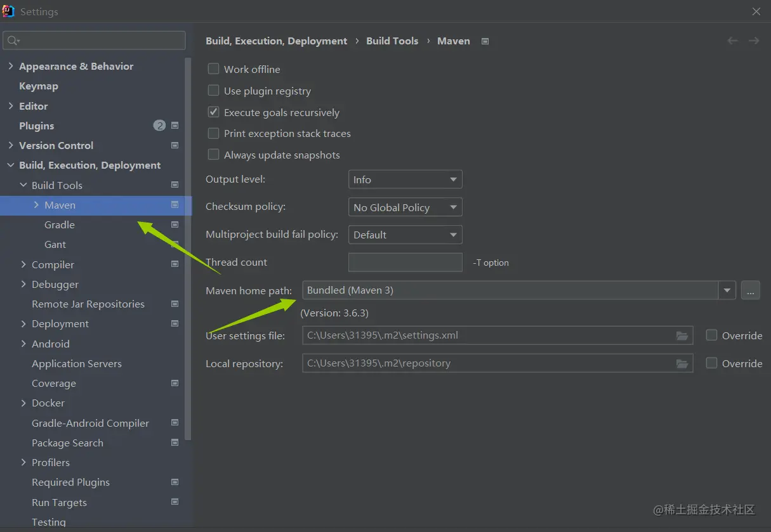771x532 pixels.
Task: Expand the Appearance & Behavior section
Action: pos(11,66)
